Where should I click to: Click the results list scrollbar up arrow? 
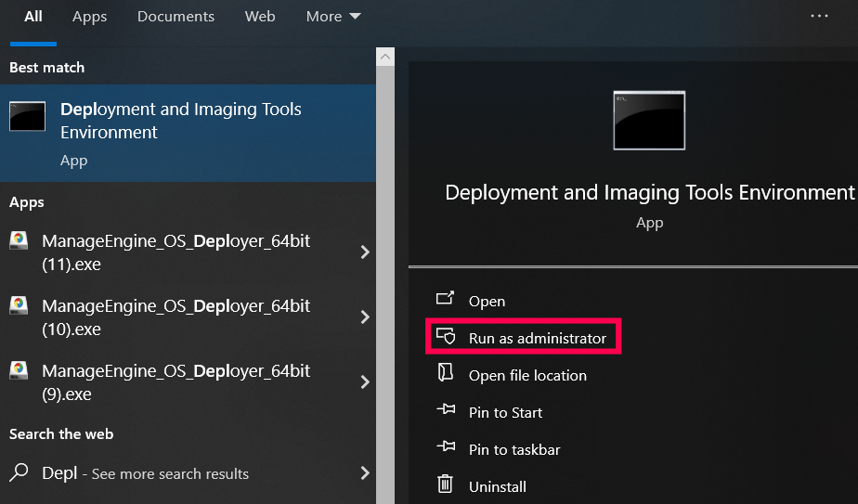click(x=385, y=57)
